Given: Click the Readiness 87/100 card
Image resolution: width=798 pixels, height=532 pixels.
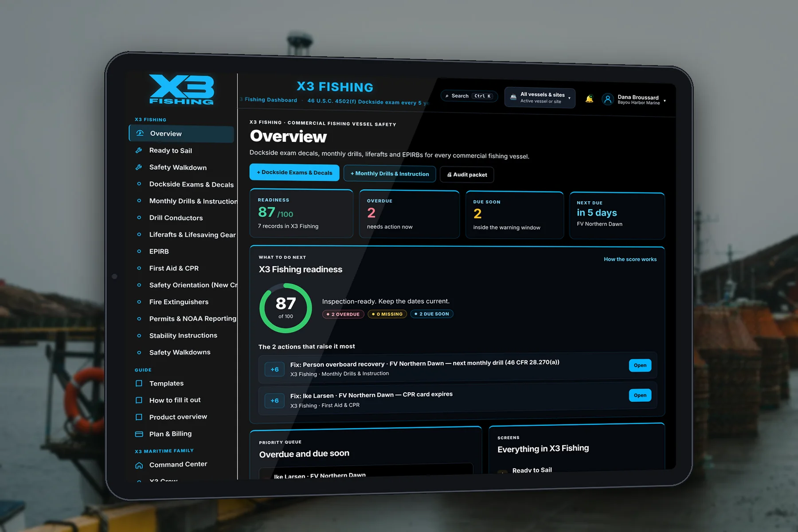Looking at the screenshot, I should coord(301,214).
